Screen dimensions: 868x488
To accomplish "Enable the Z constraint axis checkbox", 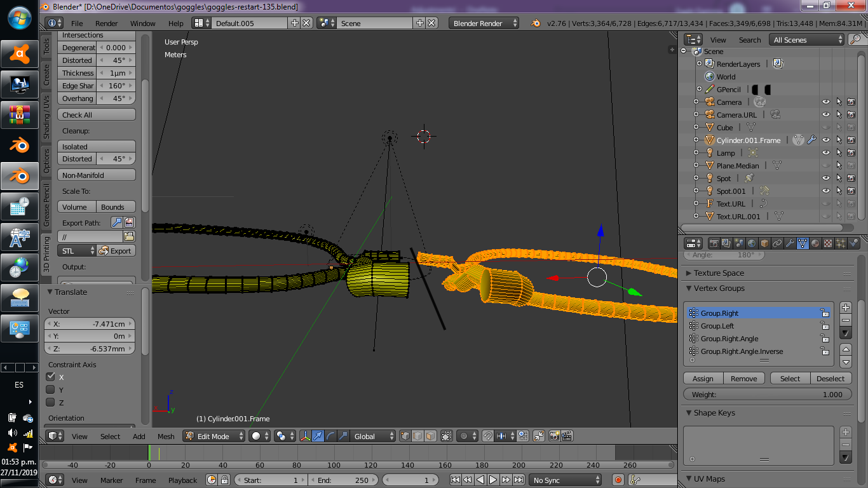I will pos(51,402).
